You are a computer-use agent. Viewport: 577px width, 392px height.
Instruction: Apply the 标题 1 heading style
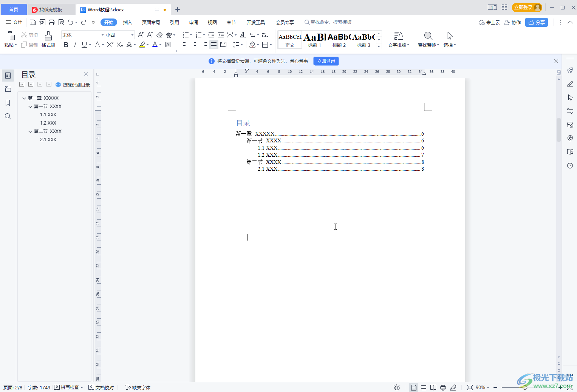tap(314, 40)
